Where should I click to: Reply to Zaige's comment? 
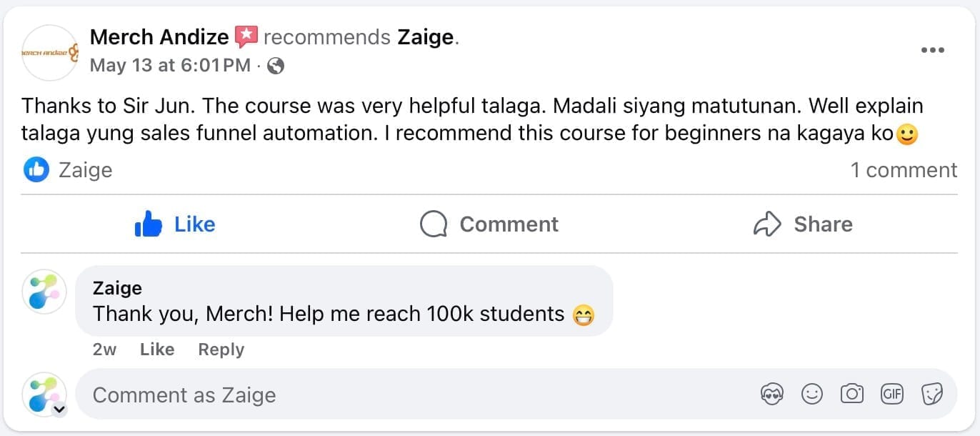click(221, 350)
